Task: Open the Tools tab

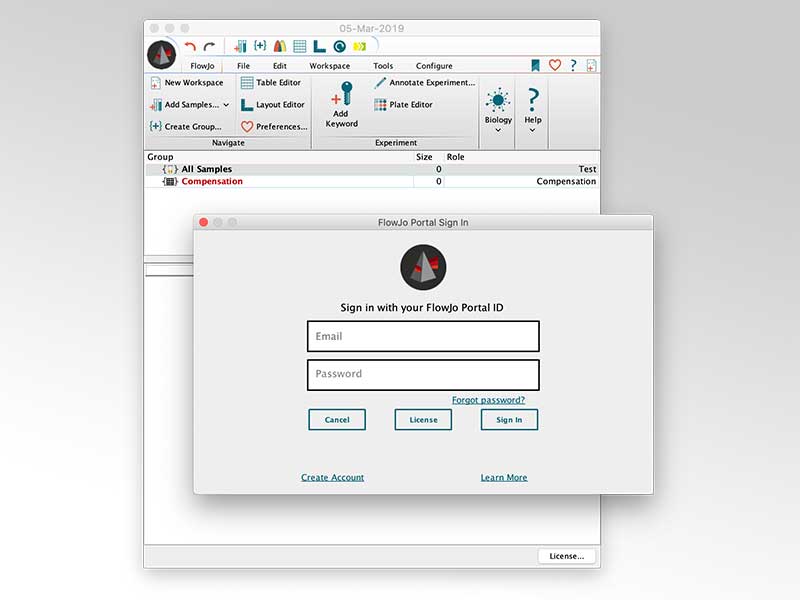Action: [x=383, y=66]
